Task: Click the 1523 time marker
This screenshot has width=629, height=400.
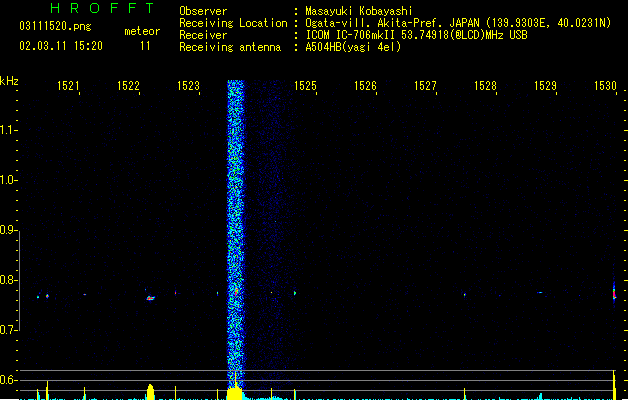Action: 188,86
